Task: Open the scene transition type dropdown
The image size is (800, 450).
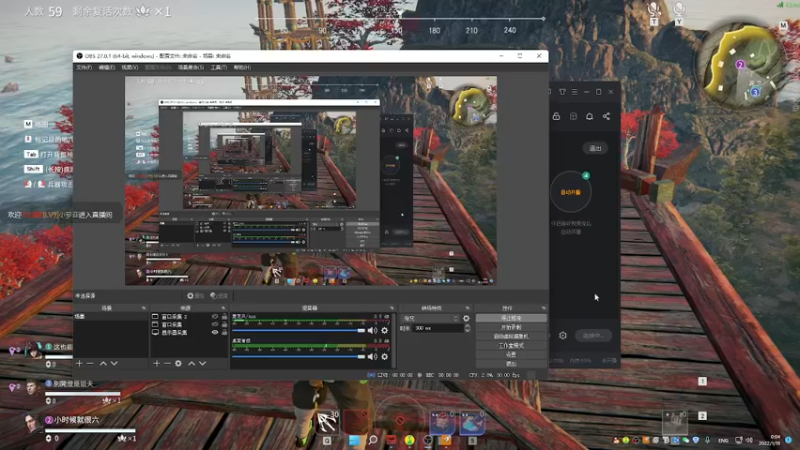Action: [430, 318]
